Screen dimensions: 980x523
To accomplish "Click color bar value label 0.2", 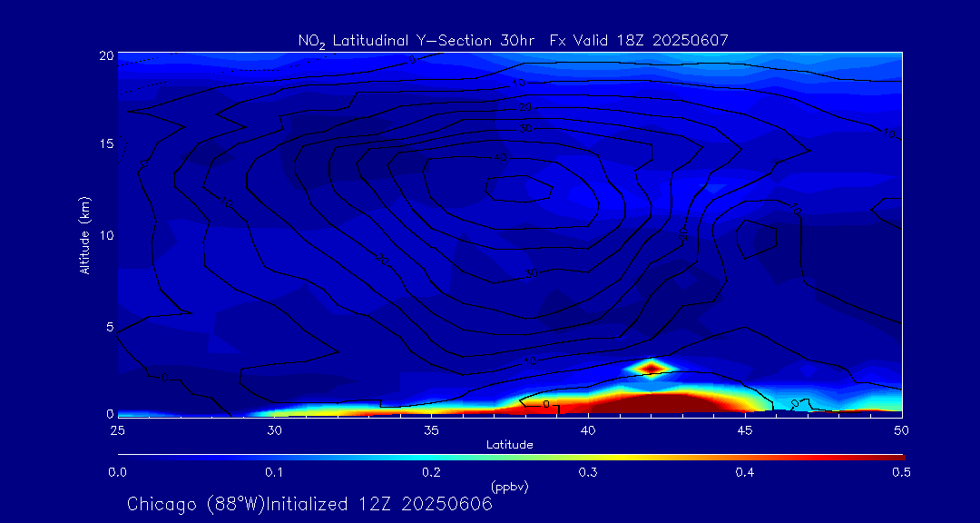I will point(431,473).
